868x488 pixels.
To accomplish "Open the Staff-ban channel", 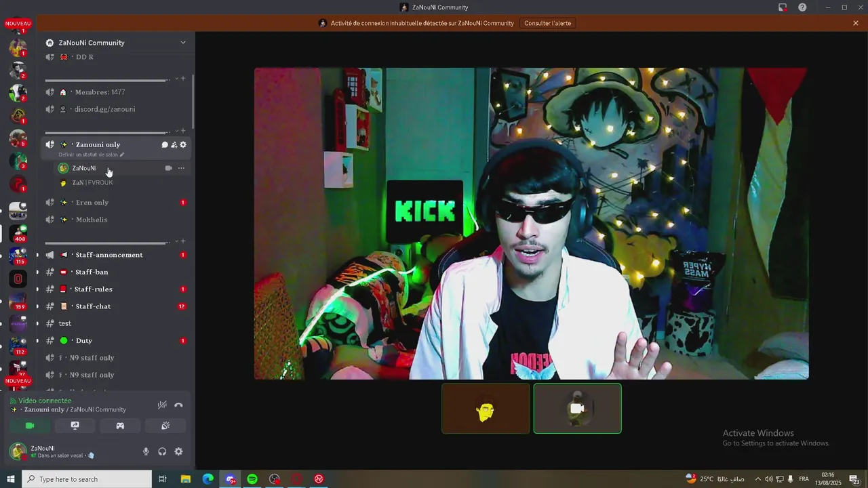I will coord(115,272).
